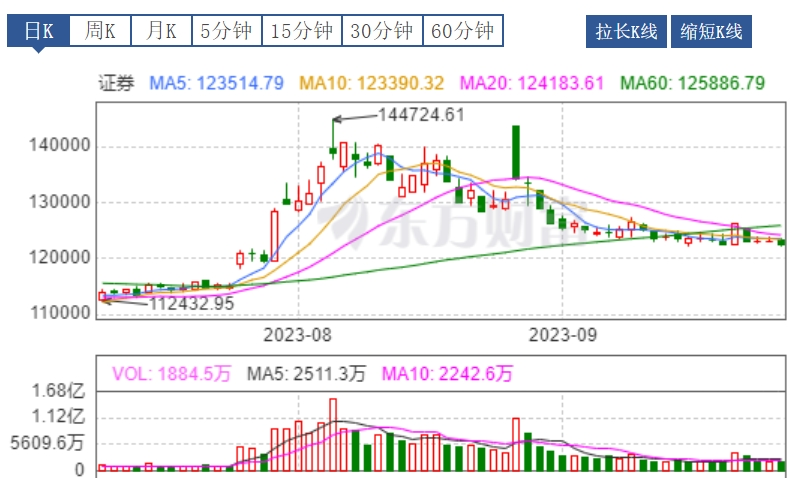Viewport: 790px width, 478px height.
Task: Select the magenta MA20 legend label
Action: tap(530, 83)
